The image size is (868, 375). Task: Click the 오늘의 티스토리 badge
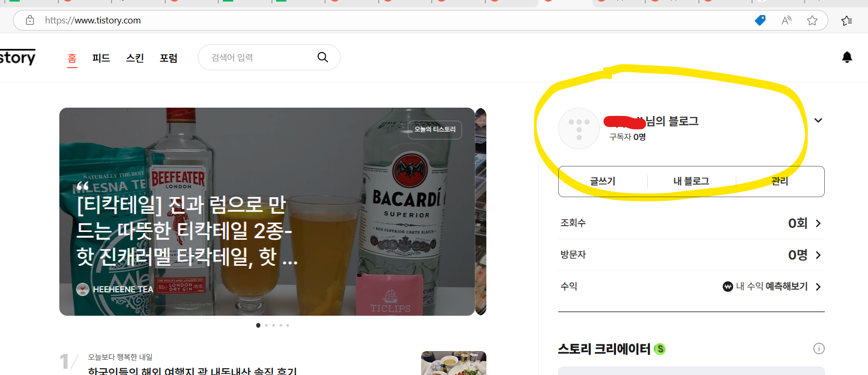pyautogui.click(x=435, y=130)
